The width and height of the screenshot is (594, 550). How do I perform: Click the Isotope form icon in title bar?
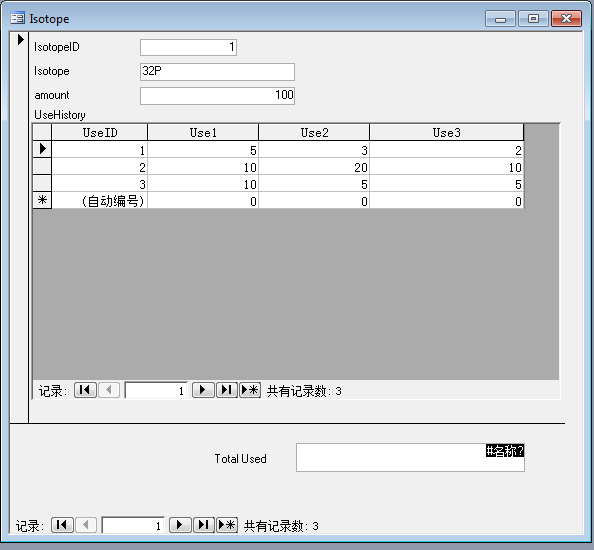coord(17,18)
